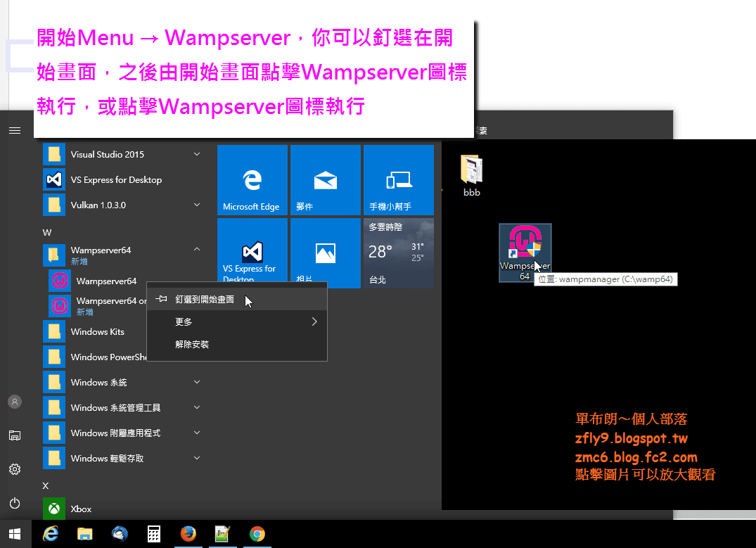This screenshot has height=548, width=756.
Task: Click the Windows 系統管理工具 folder icon
Action: [54, 407]
